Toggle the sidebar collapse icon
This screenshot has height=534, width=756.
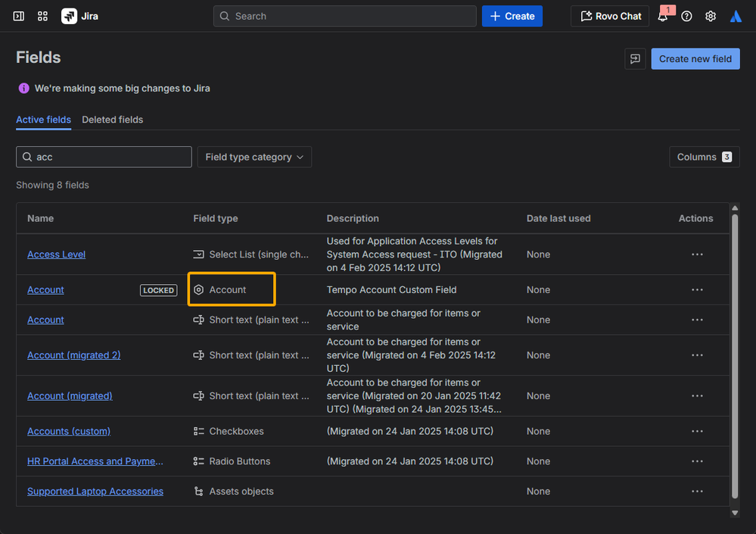pyautogui.click(x=19, y=16)
